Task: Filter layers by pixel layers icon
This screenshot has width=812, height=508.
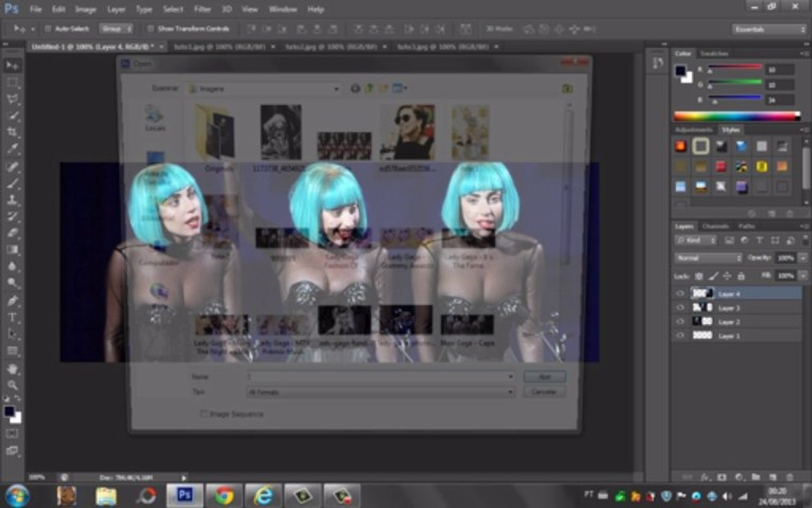Action: (x=729, y=241)
